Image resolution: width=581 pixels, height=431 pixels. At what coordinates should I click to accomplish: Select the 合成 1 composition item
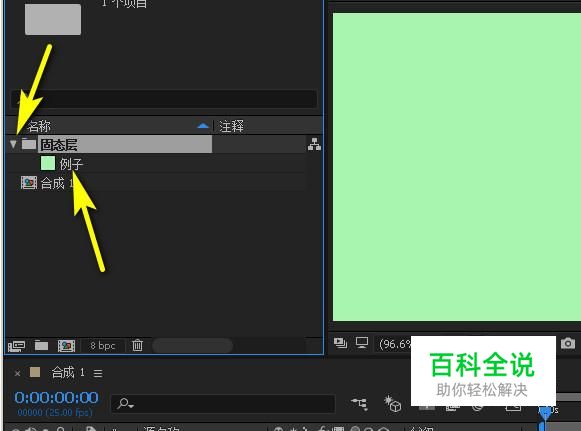tap(57, 183)
